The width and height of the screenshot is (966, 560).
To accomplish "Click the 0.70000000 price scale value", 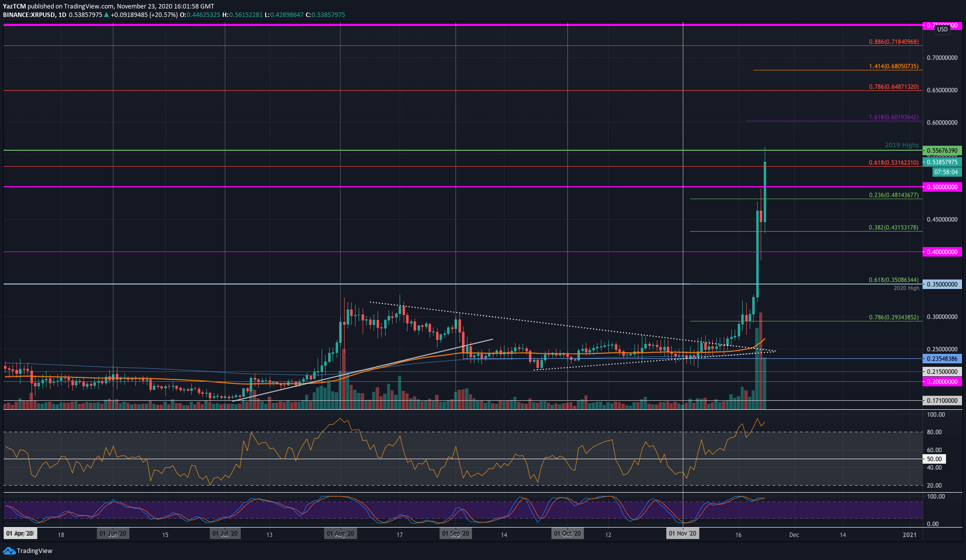I will tap(942, 58).
